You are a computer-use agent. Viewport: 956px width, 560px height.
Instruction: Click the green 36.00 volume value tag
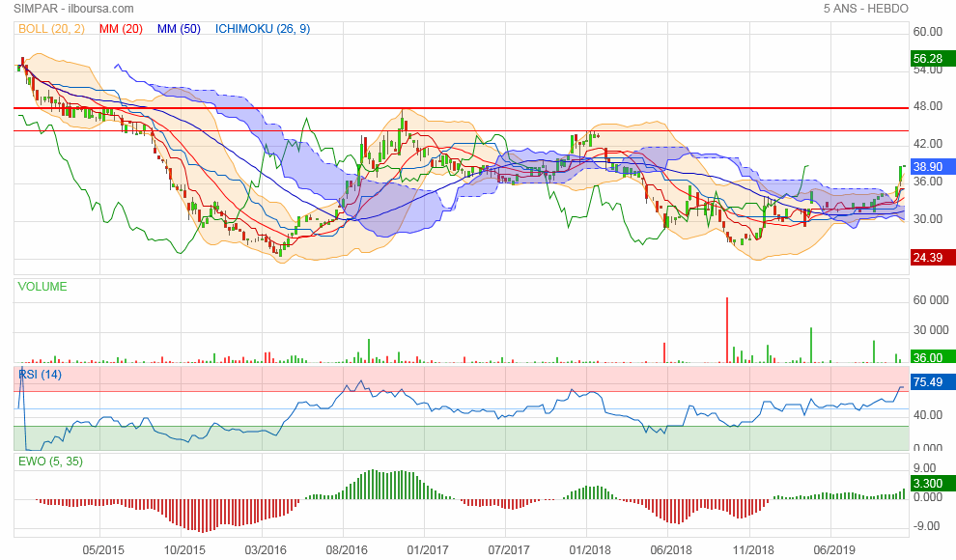click(x=933, y=357)
